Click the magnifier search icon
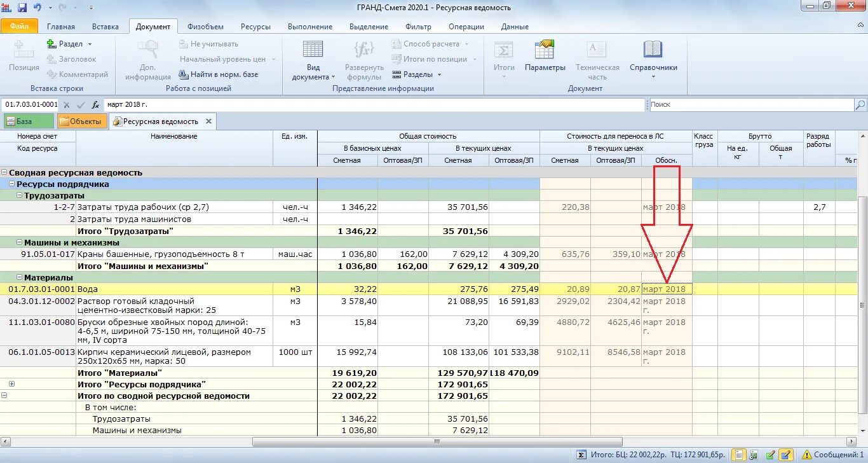This screenshot has height=463, width=868. pos(860,104)
